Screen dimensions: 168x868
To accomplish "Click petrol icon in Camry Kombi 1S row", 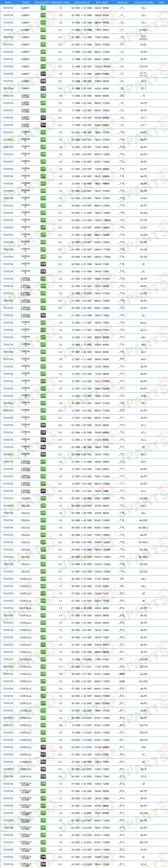I will click(43, 96).
